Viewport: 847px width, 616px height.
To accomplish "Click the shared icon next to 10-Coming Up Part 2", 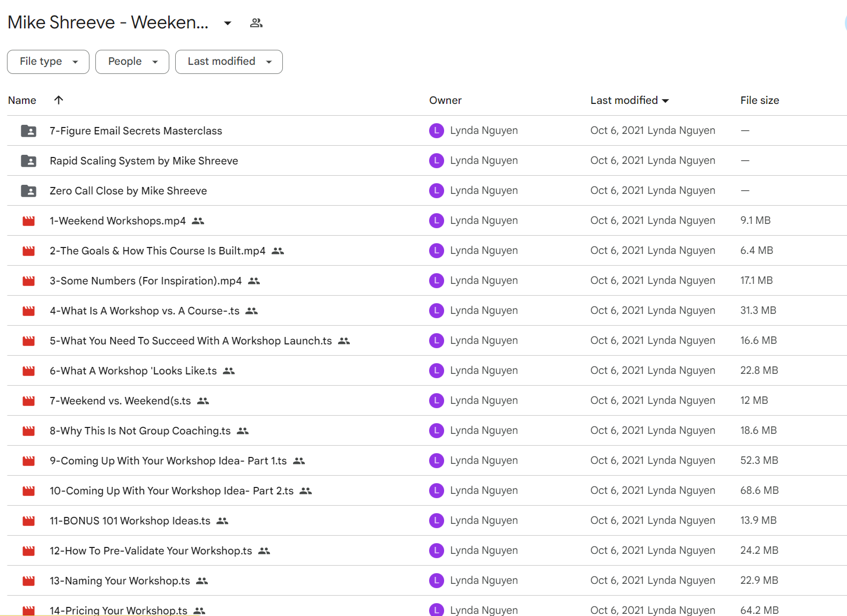I will (x=305, y=491).
